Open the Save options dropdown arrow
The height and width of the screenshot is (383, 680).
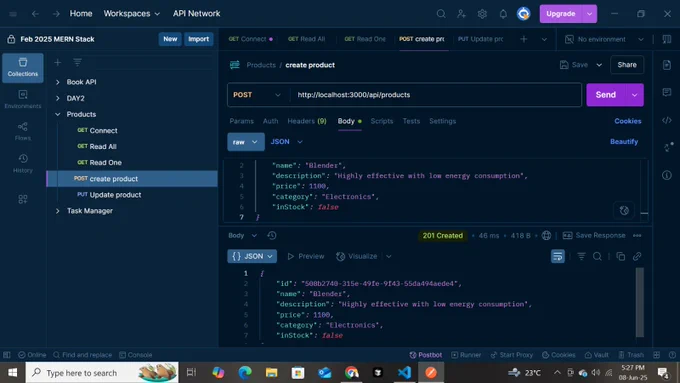click(599, 65)
